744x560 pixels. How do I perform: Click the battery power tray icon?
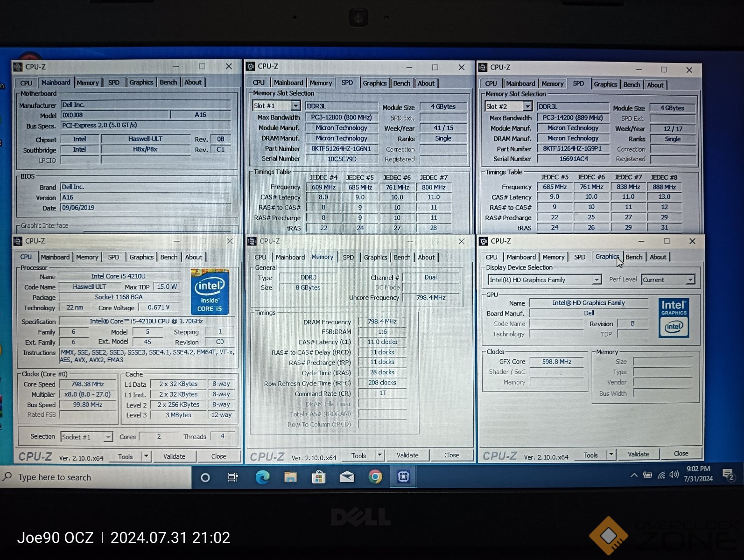point(647,475)
